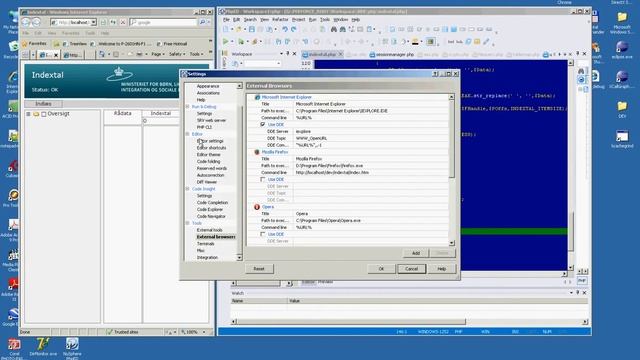
Task: Open the Search menu in PhpED
Action: click(250, 19)
